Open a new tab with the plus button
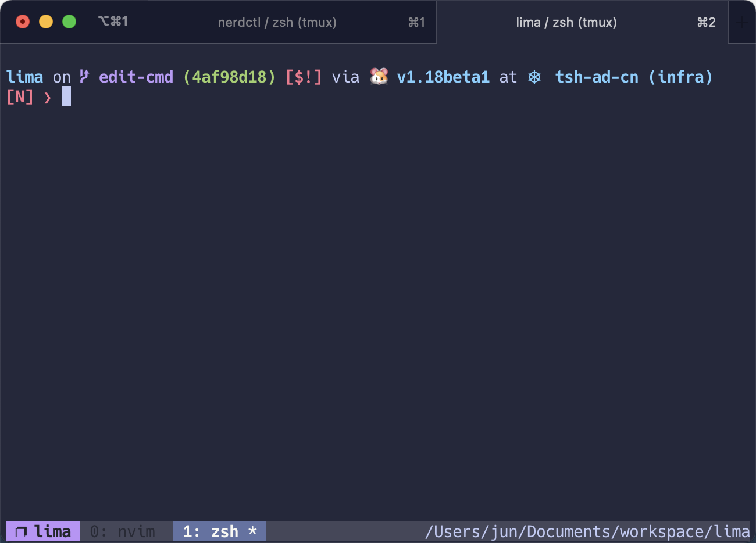756x543 pixels. [x=741, y=22]
